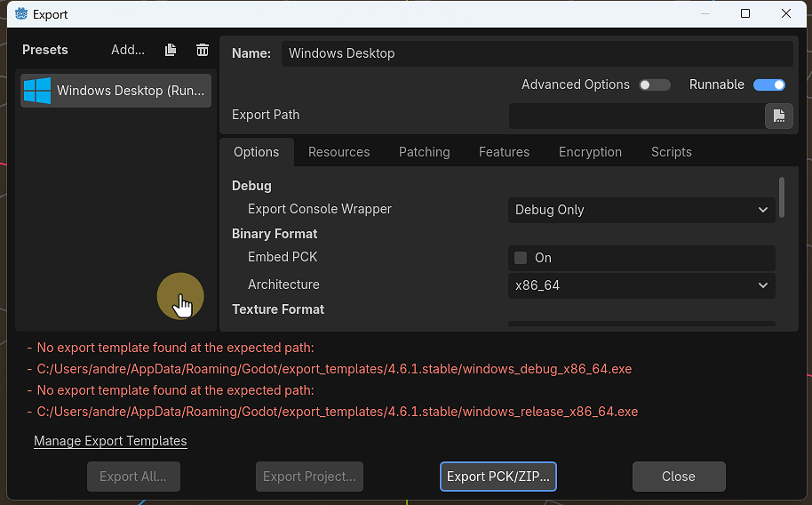The width and height of the screenshot is (812, 505).
Task: Switch to the Options tab
Action: (x=257, y=152)
